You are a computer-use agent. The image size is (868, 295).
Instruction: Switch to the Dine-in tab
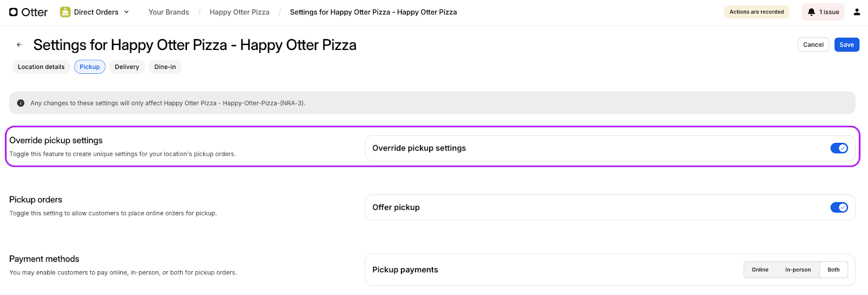(x=165, y=67)
